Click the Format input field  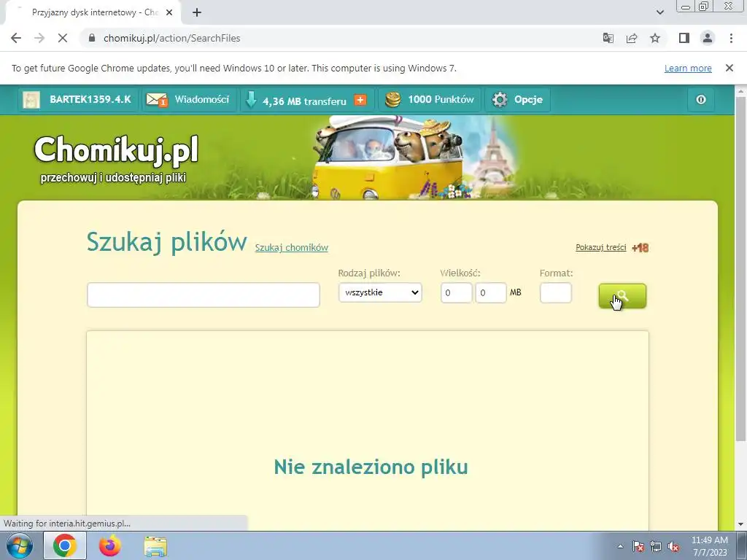[555, 292]
